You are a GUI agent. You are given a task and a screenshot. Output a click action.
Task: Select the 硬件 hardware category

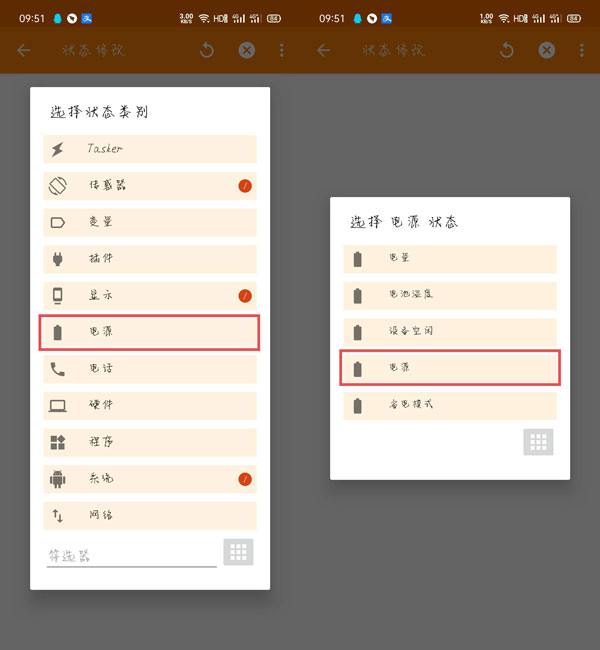click(x=150, y=406)
